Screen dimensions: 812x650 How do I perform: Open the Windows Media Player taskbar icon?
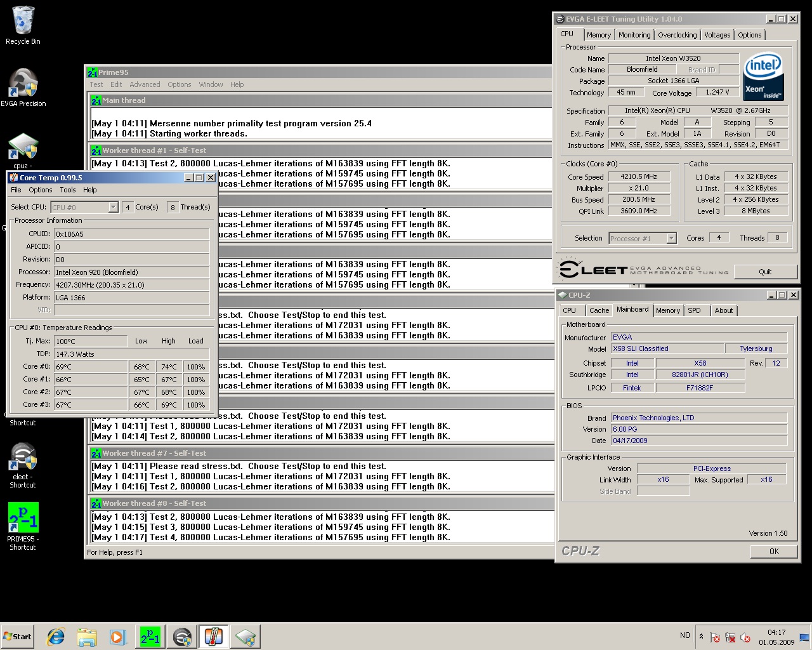click(x=117, y=637)
